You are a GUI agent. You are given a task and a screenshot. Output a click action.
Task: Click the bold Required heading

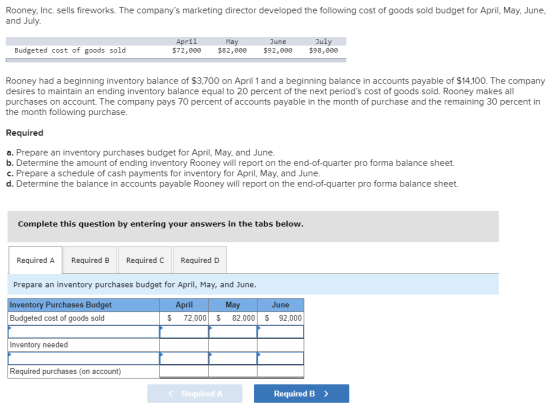25,133
